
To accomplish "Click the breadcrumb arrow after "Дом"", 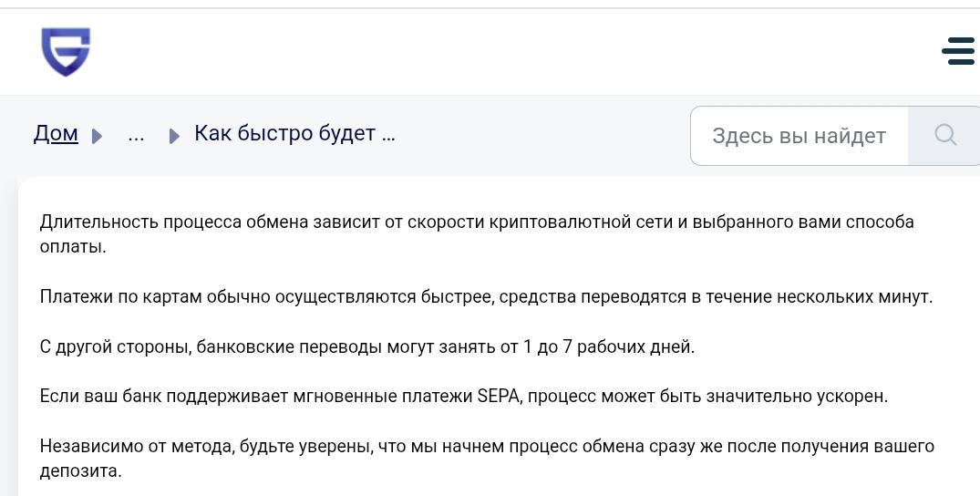I will [97, 136].
